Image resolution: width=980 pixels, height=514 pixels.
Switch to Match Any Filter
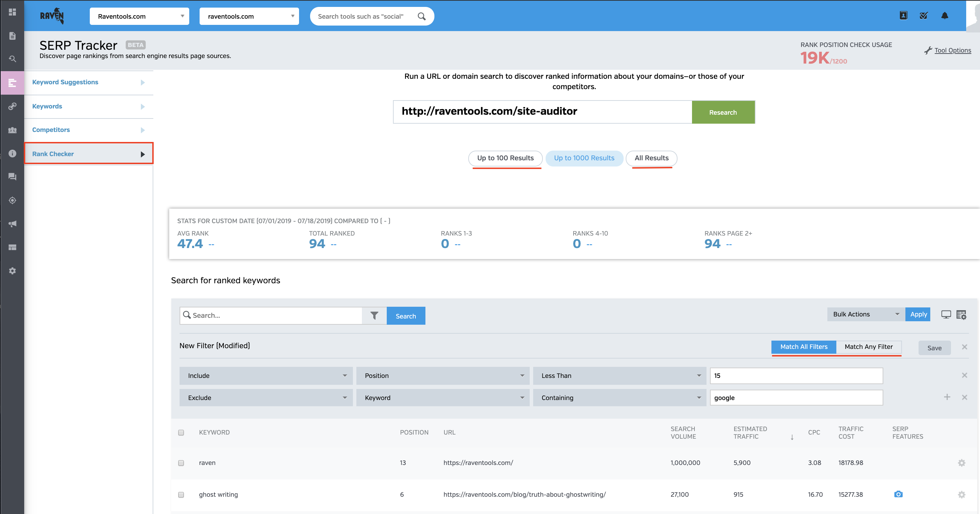pos(869,346)
